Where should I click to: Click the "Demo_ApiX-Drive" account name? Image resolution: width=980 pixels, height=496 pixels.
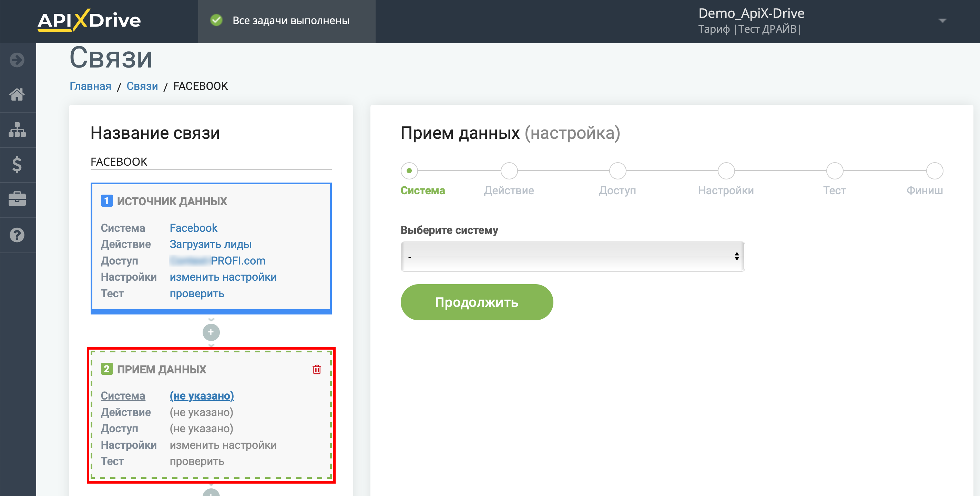pyautogui.click(x=751, y=13)
